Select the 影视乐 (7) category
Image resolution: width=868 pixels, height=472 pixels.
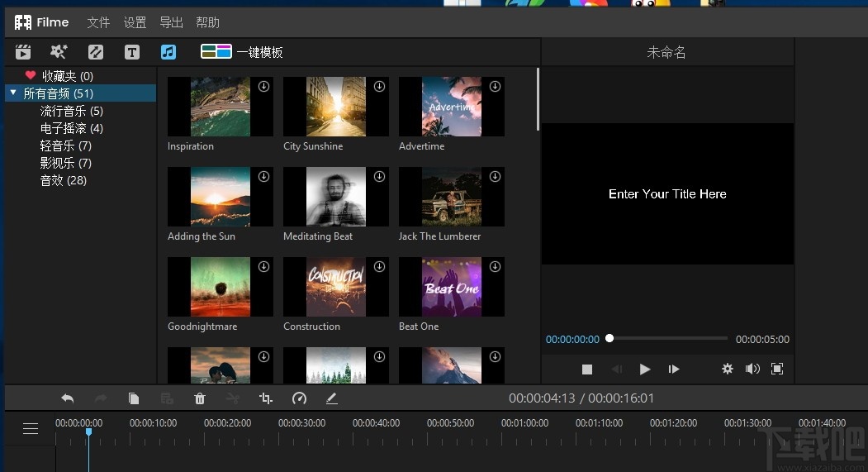tap(65, 163)
